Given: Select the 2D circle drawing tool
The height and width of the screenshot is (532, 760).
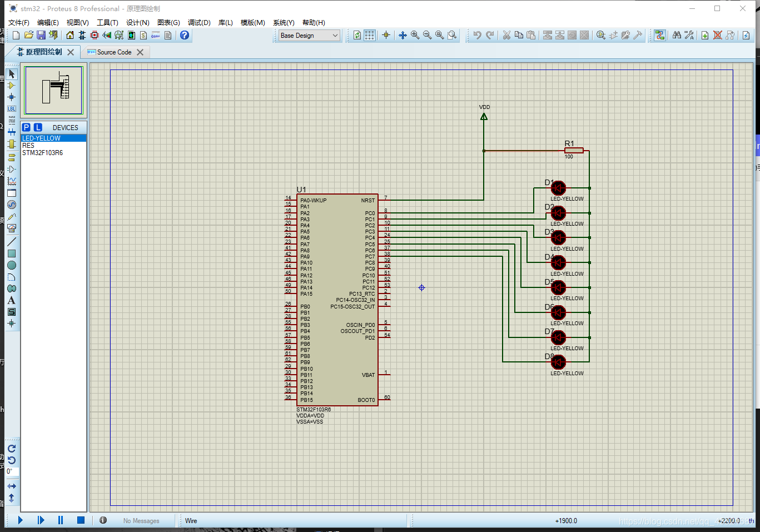Looking at the screenshot, I should pos(12,265).
